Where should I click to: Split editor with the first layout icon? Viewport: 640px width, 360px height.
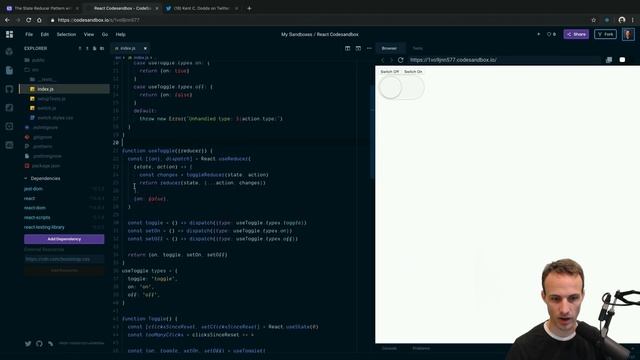[347, 48]
